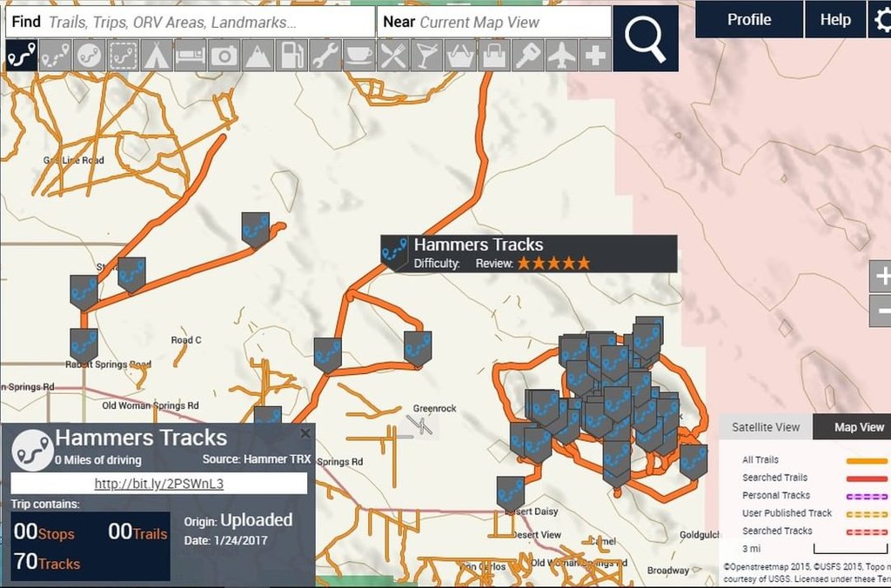Toggle the cocktail glass bars filter

click(x=426, y=56)
